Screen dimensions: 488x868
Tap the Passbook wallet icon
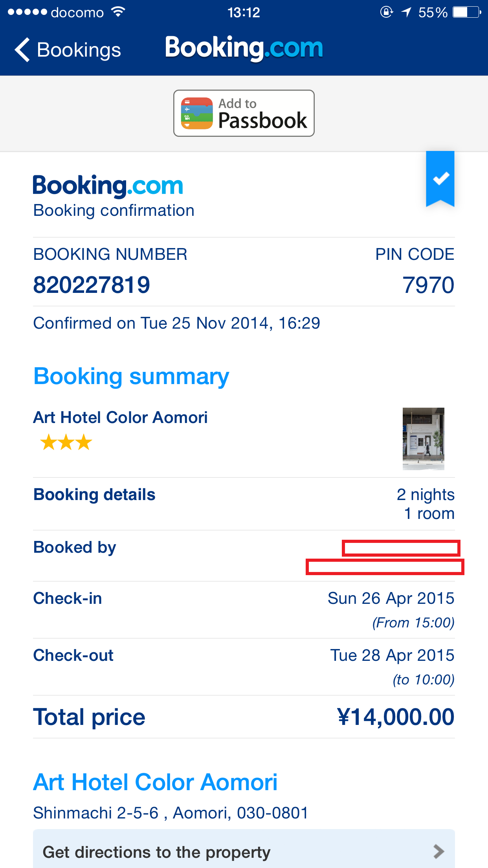tap(197, 113)
